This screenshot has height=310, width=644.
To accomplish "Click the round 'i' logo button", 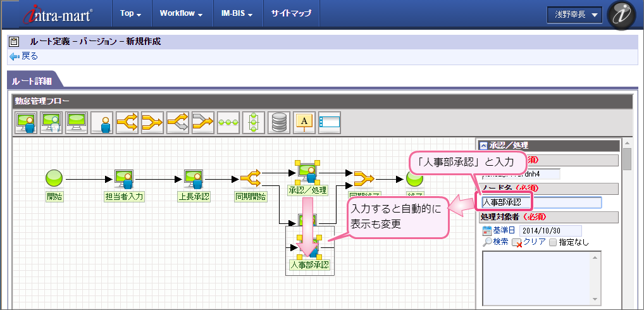I will (621, 15).
